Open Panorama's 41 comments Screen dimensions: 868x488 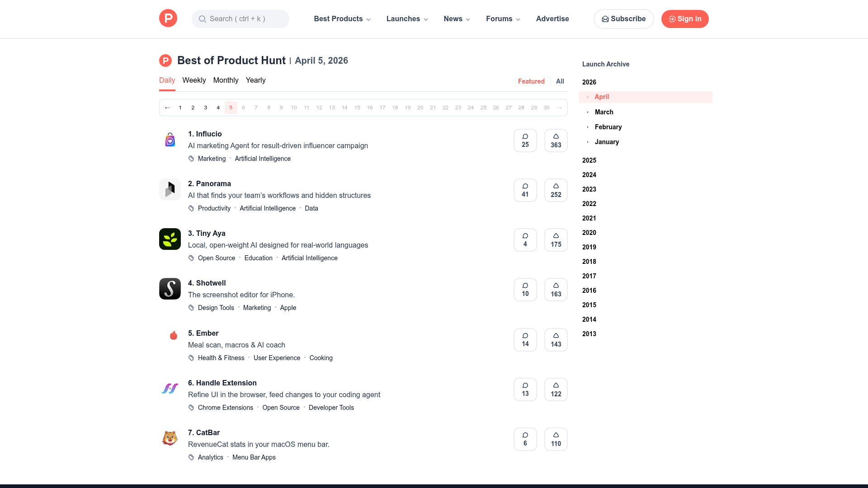click(525, 190)
